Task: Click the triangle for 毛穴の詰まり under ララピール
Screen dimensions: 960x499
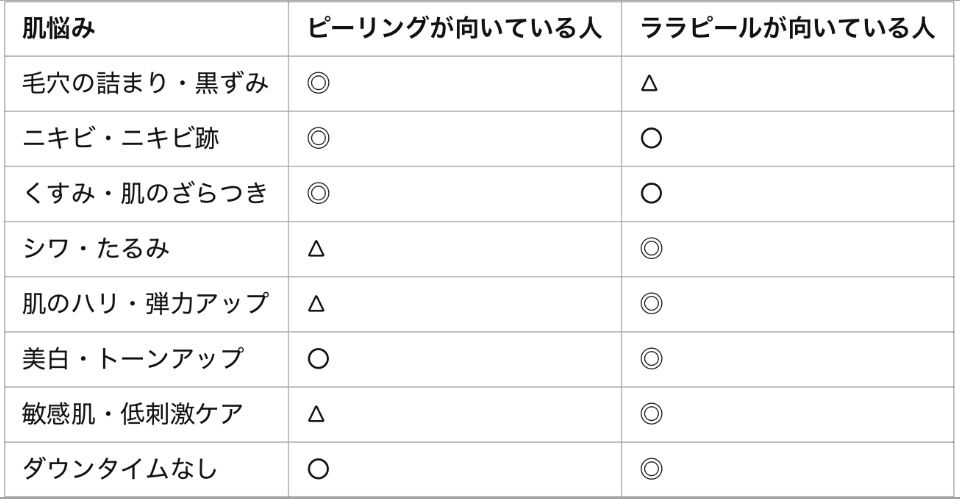Action: click(x=650, y=84)
